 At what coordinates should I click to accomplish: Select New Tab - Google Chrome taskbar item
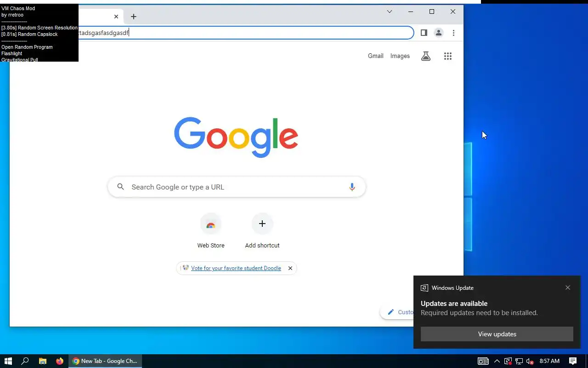pos(105,361)
